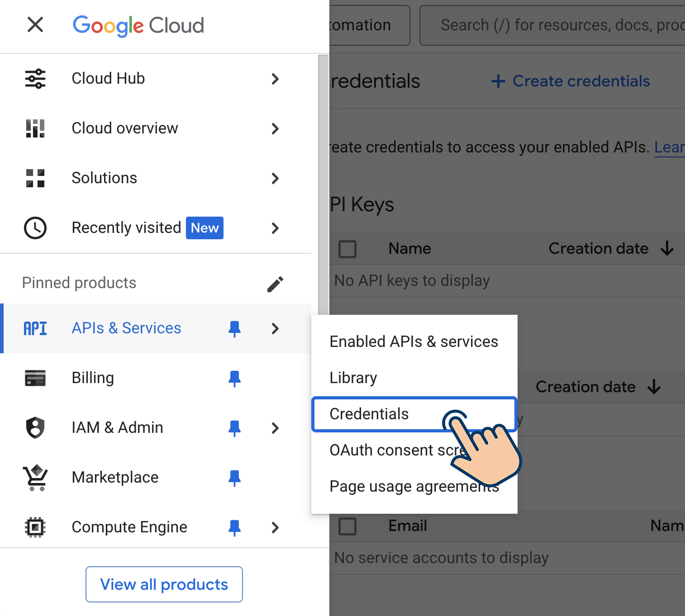This screenshot has width=685, height=616.
Task: Click the API icon beside APIs & Services
Action: tap(35, 328)
